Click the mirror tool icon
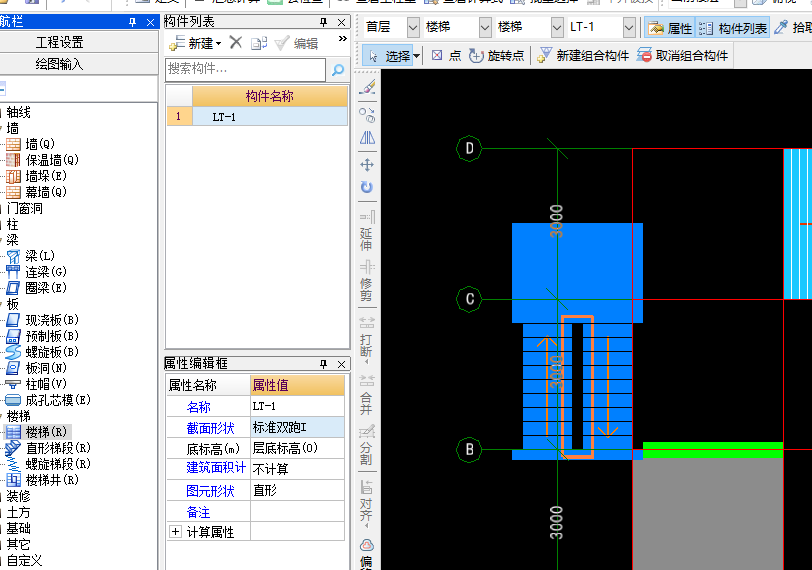This screenshot has height=570, width=812. click(x=367, y=138)
